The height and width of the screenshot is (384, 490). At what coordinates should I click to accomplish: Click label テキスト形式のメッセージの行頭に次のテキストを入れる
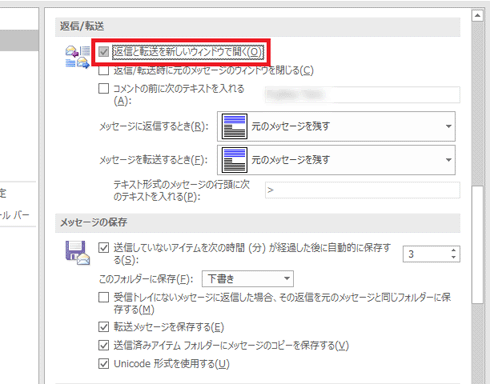pyautogui.click(x=182, y=190)
